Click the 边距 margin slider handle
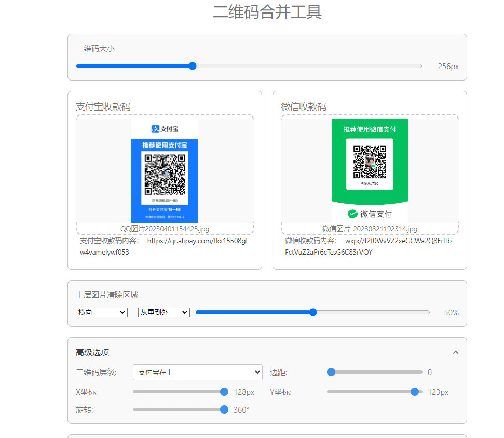Screen dimensions: 504x438 (331, 372)
